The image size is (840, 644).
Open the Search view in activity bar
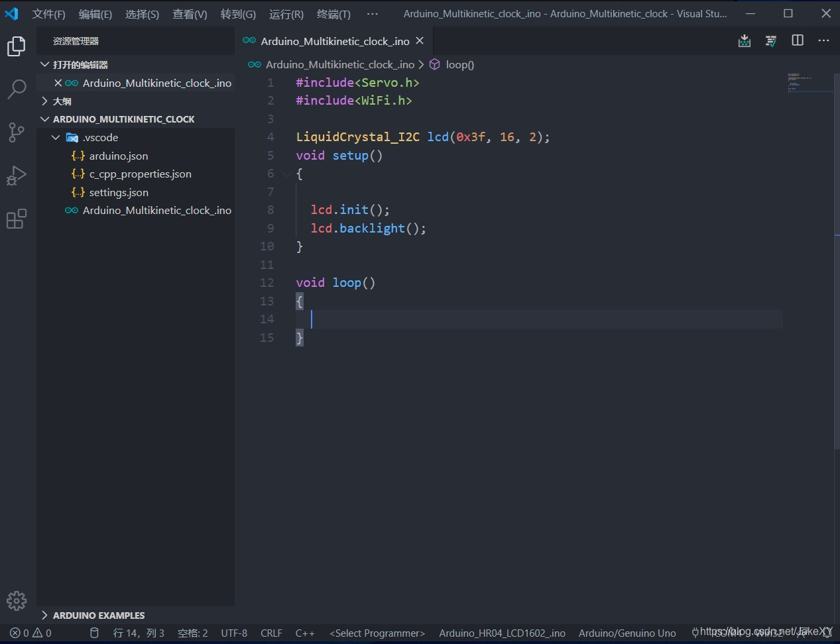coord(17,89)
